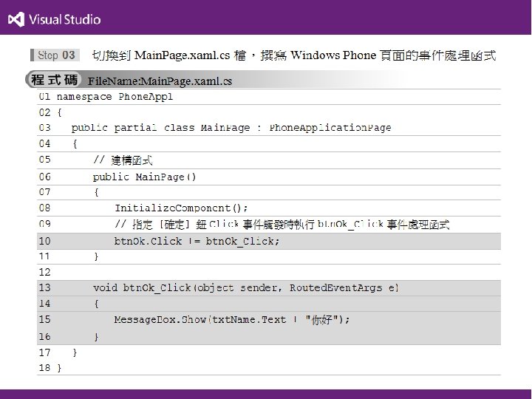The width and height of the screenshot is (532, 399).
Task: Click the Visual Studio title text
Action: pyautogui.click(x=65, y=19)
